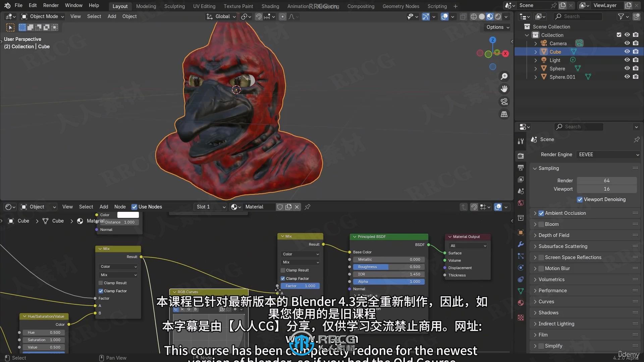Pin the Scene properties panel
Viewport: 644px width, 362px height.
coord(636,139)
